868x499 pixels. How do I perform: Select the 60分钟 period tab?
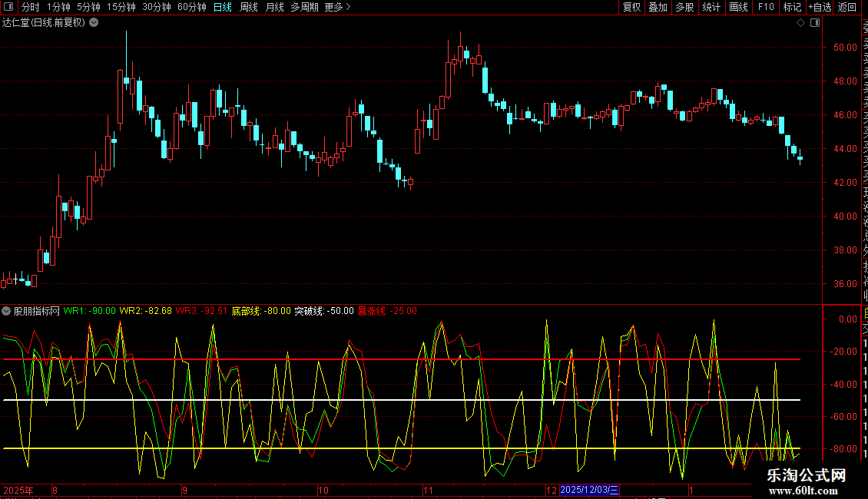(191, 7)
